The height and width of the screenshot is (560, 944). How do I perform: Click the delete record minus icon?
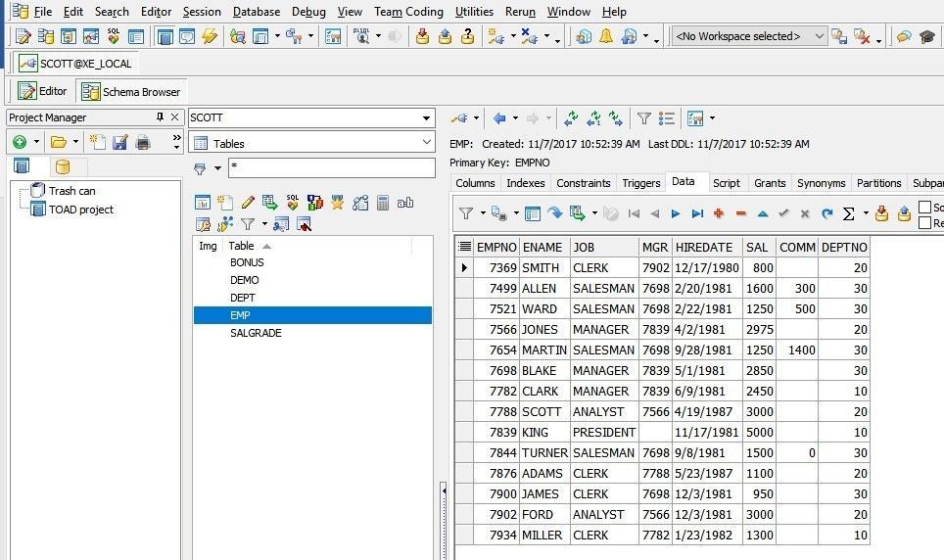click(x=741, y=213)
